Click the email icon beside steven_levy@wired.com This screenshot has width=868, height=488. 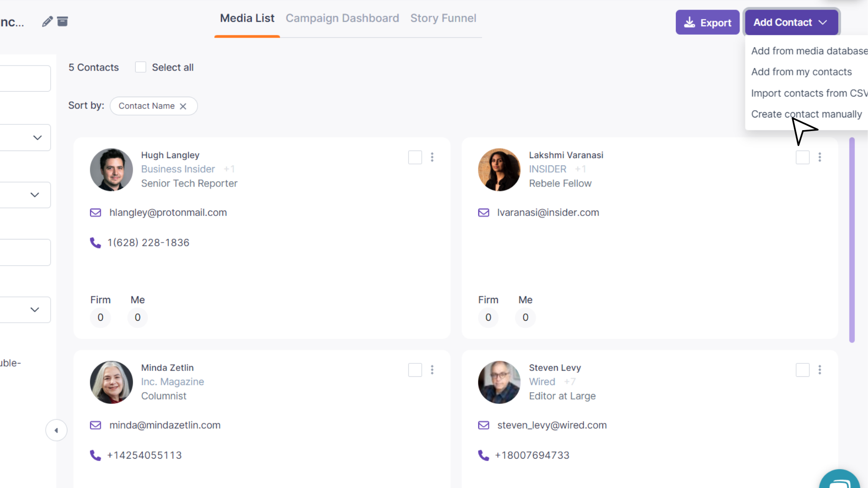click(484, 425)
